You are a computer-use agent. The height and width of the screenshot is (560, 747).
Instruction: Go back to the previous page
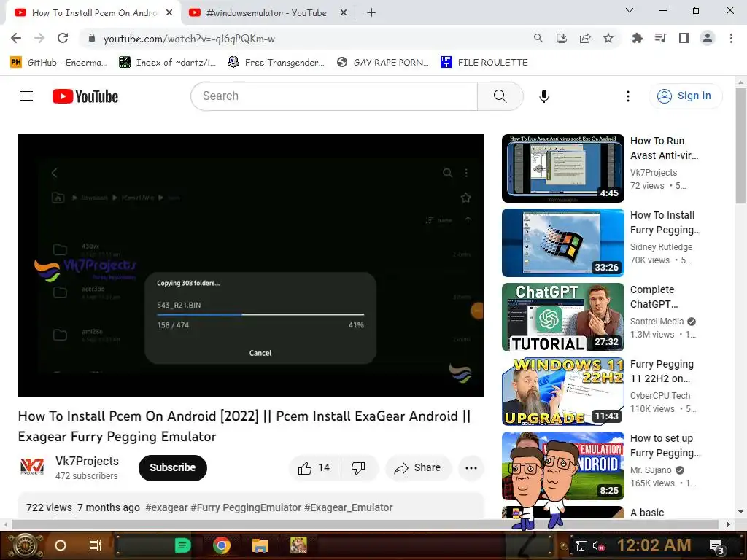coord(16,38)
